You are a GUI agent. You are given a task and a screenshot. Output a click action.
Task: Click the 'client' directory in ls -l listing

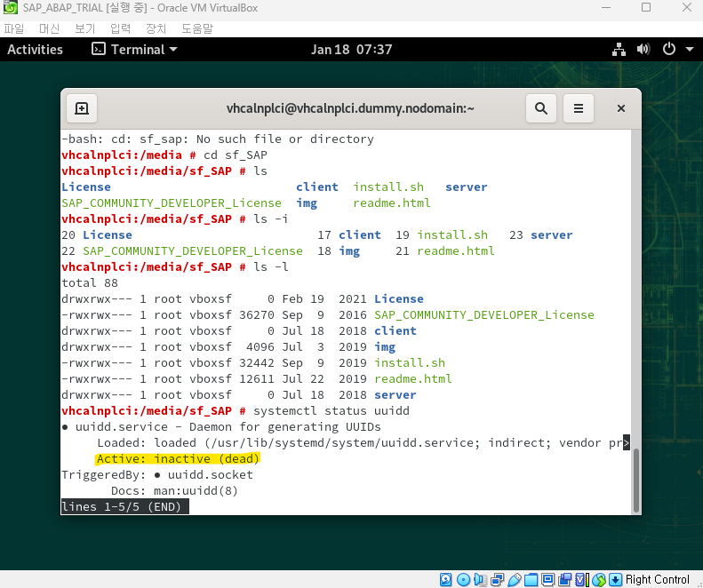395,331
